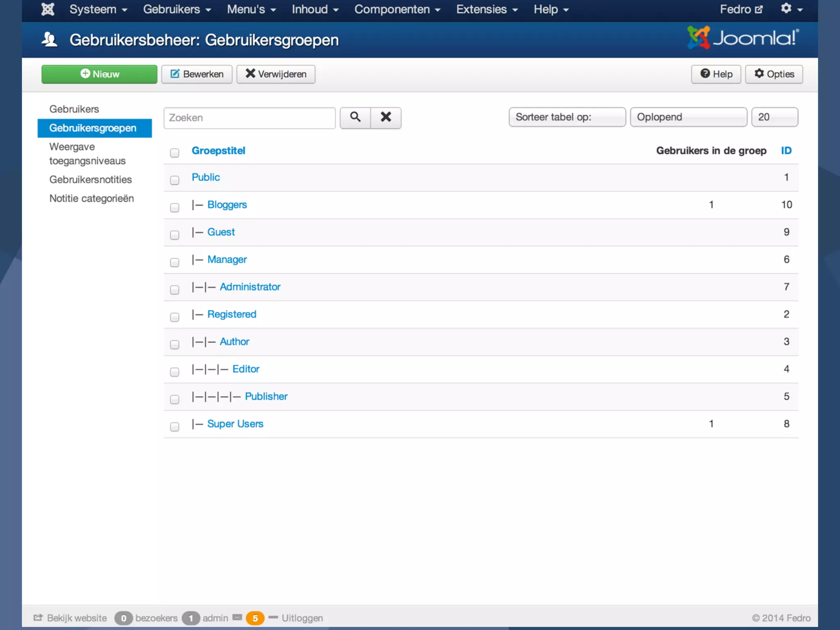The height and width of the screenshot is (630, 840).
Task: Click the Zoeken search field
Action: pos(249,118)
